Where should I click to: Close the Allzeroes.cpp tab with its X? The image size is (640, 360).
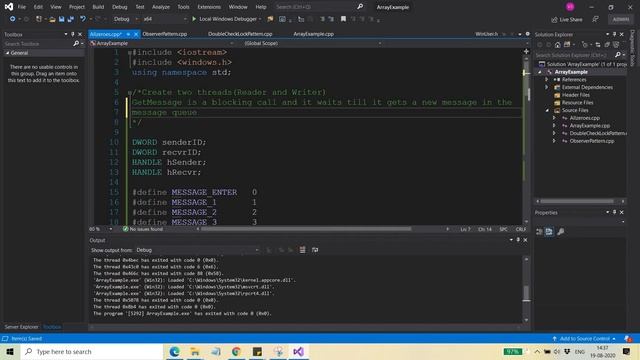point(136,34)
